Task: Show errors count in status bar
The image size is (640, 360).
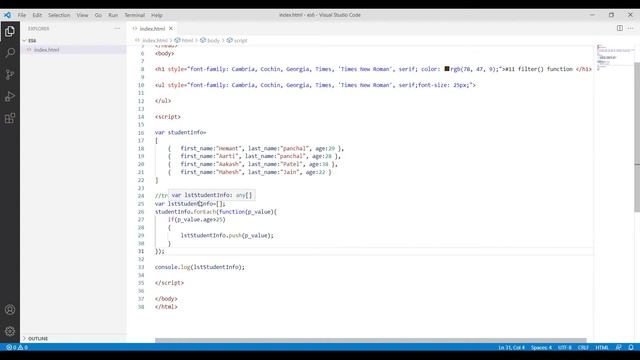Action: pos(11,347)
